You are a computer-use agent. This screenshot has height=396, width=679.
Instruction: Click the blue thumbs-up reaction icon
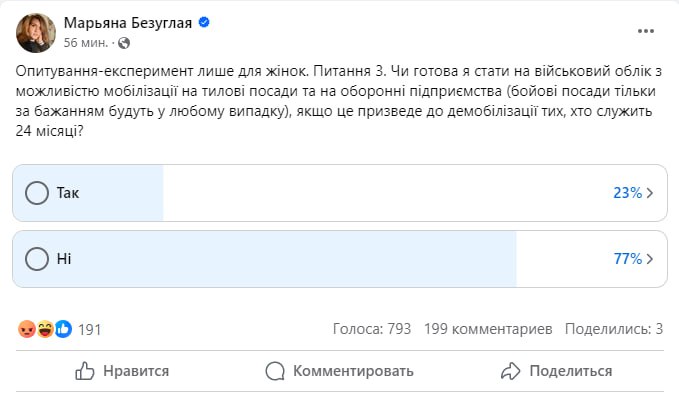click(x=63, y=329)
